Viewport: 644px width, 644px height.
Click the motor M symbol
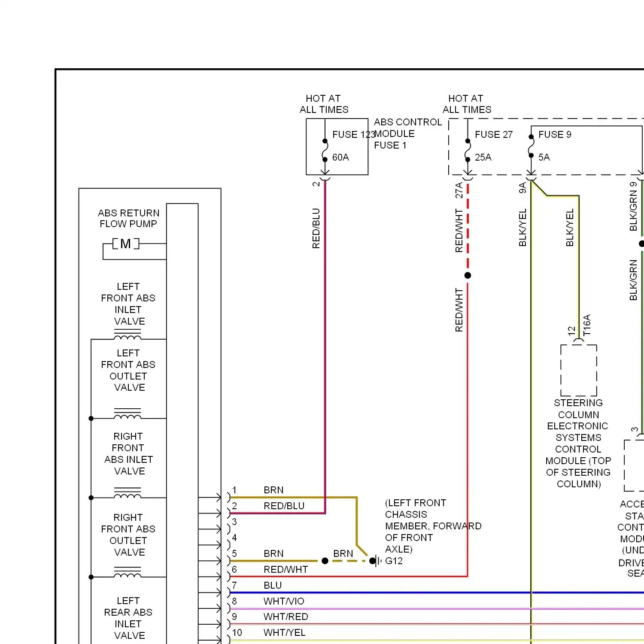click(x=126, y=244)
